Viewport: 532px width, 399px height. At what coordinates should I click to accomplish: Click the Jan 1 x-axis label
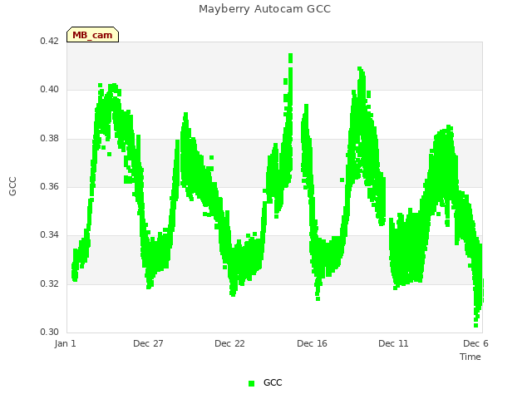65,343
